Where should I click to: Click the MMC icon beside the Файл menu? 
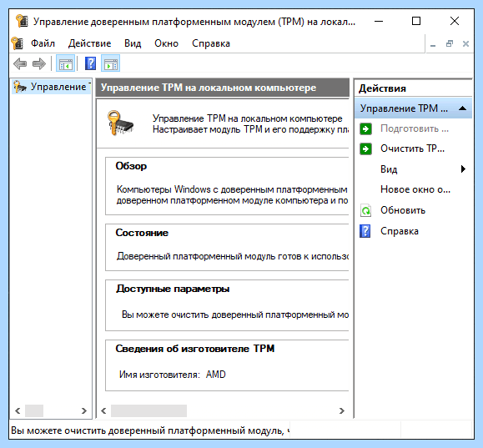coord(18,43)
